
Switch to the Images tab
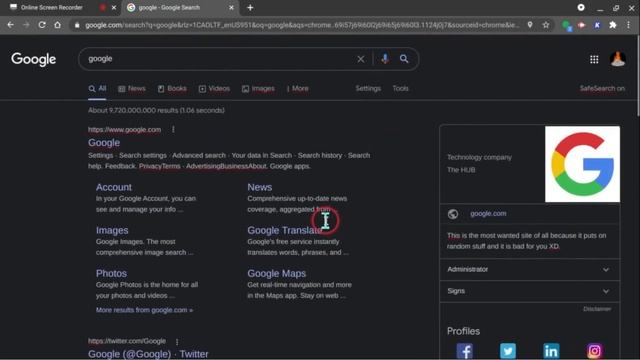point(258,89)
